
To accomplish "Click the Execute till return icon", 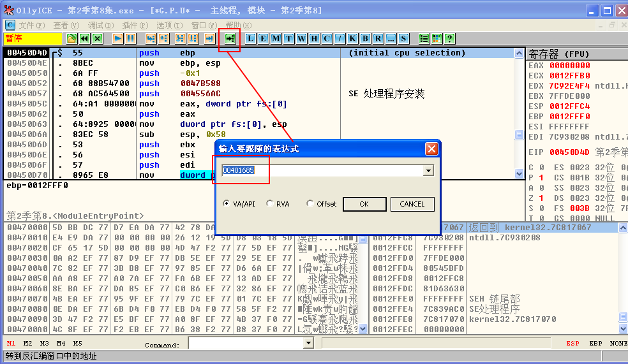I will pos(209,39).
